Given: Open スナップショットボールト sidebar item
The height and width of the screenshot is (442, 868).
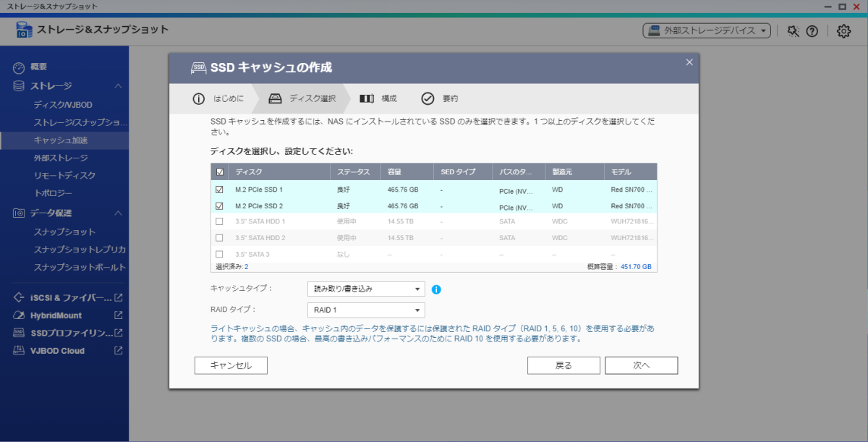Looking at the screenshot, I should tap(80, 268).
